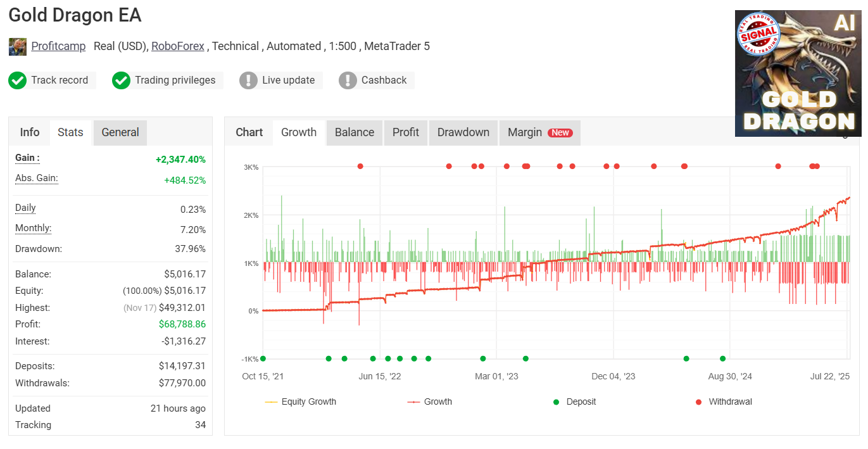Click the Tracking count 34
This screenshot has width=868, height=449.
tap(201, 425)
